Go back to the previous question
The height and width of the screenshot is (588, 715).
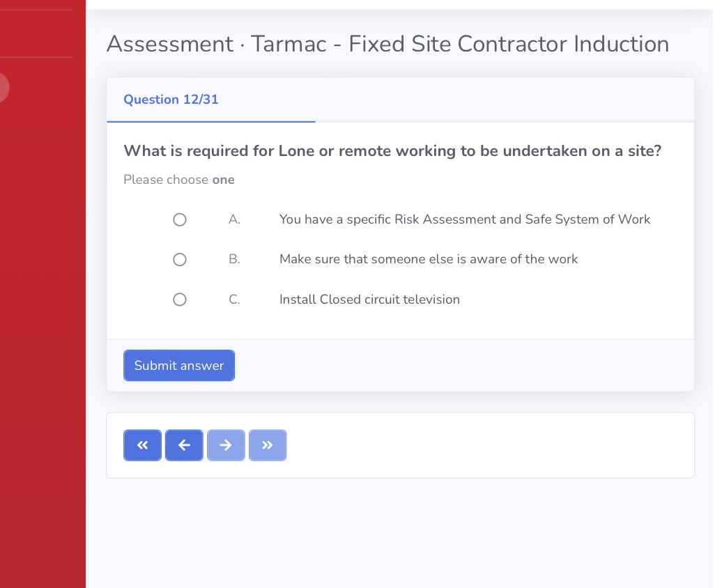184,444
